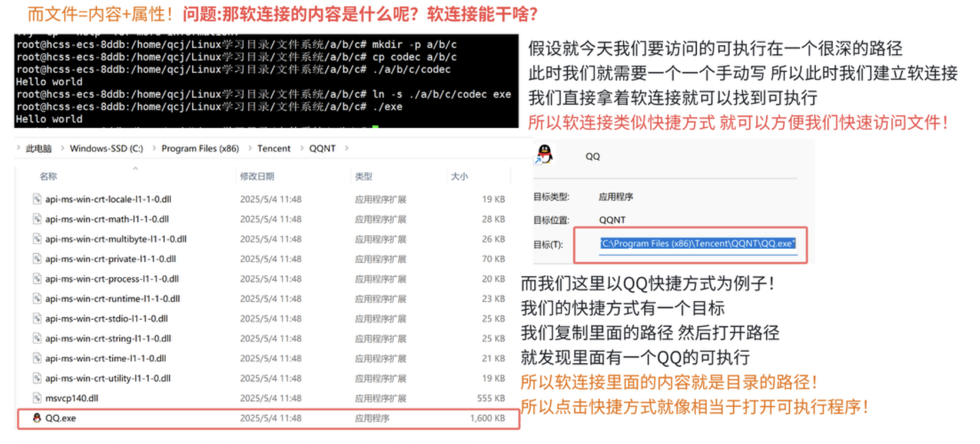
Task: Click the 目标位置 value QQNT
Action: 612,220
